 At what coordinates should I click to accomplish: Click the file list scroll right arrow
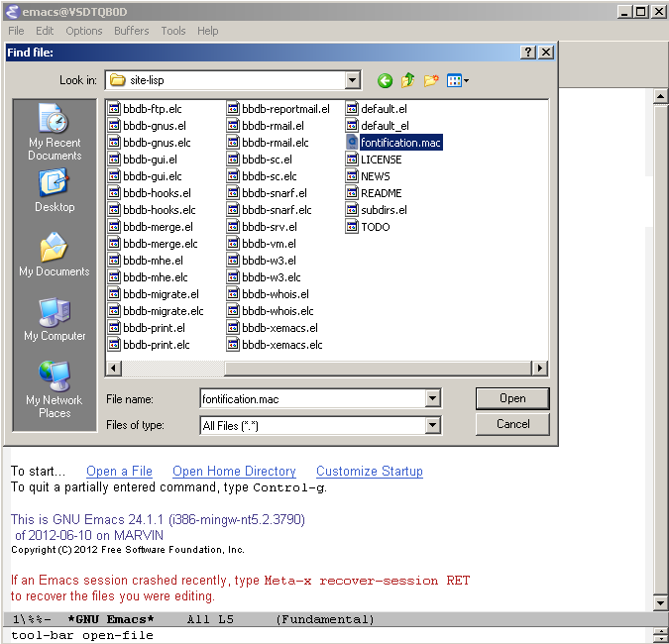[540, 368]
